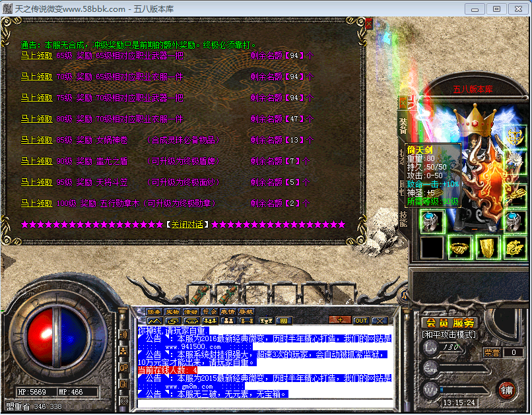532x415 pixels.
Task: Click the Lv level indicator
Action: pyautogui.click(x=431, y=348)
